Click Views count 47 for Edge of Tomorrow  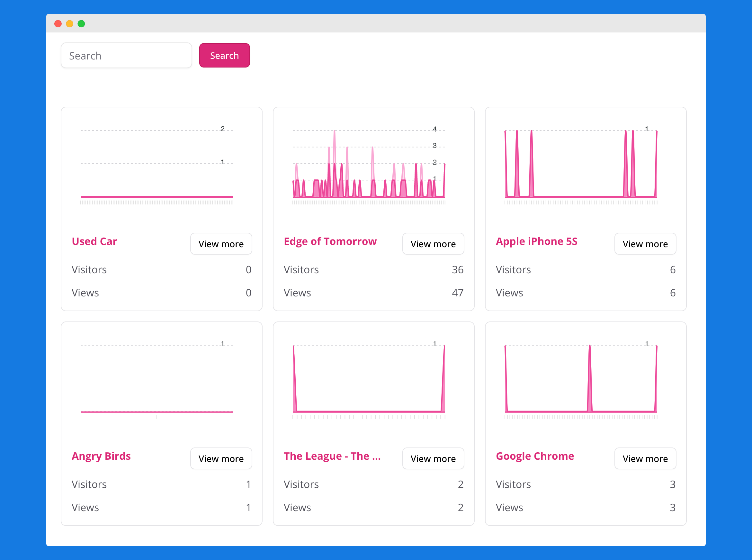pos(458,293)
